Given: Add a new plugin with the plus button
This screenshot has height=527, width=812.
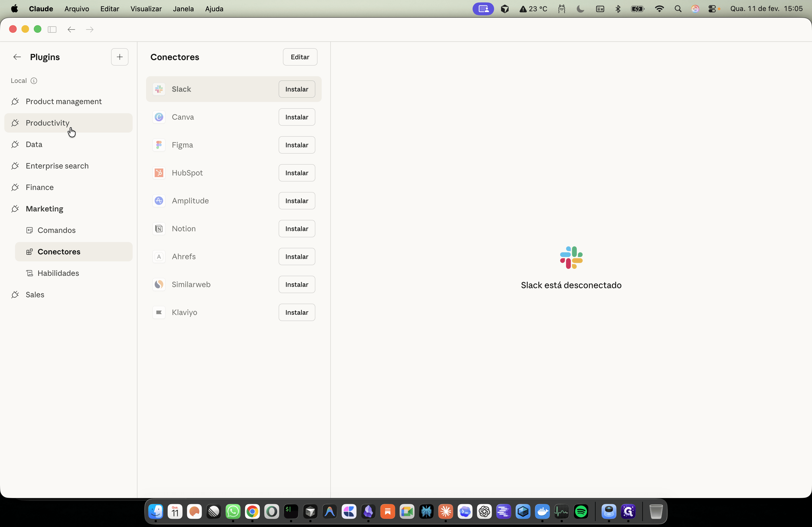Looking at the screenshot, I should [x=120, y=57].
